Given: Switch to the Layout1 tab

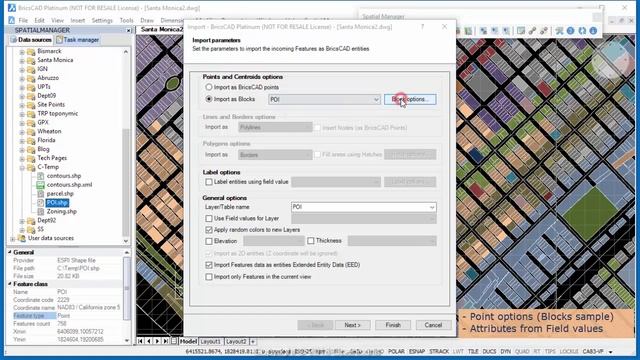Looking at the screenshot, I should pos(211,341).
